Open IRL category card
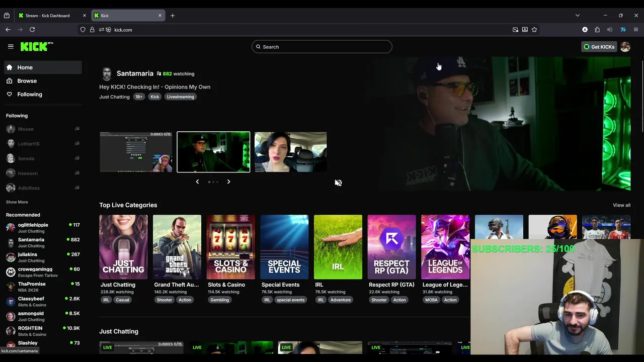The width and height of the screenshot is (644, 362). [x=338, y=247]
